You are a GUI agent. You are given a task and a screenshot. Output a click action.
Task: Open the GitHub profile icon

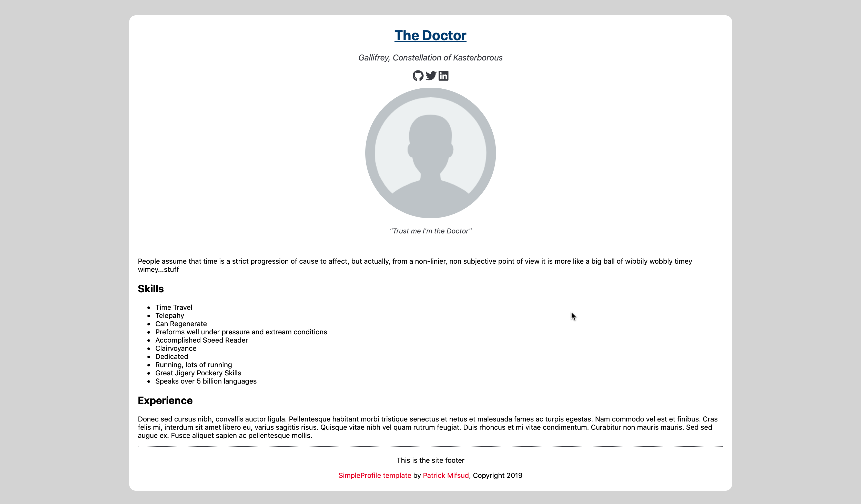click(418, 76)
